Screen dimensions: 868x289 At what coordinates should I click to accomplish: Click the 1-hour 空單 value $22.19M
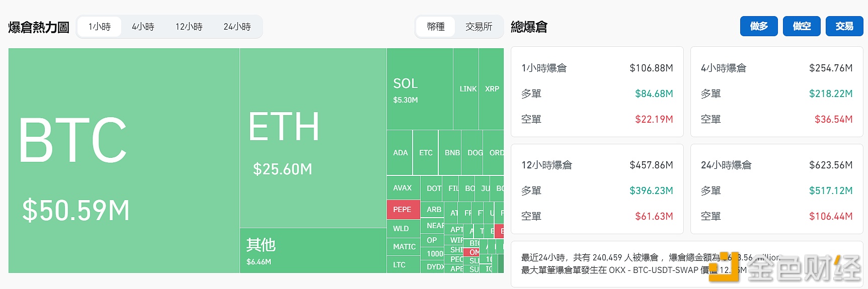(654, 119)
